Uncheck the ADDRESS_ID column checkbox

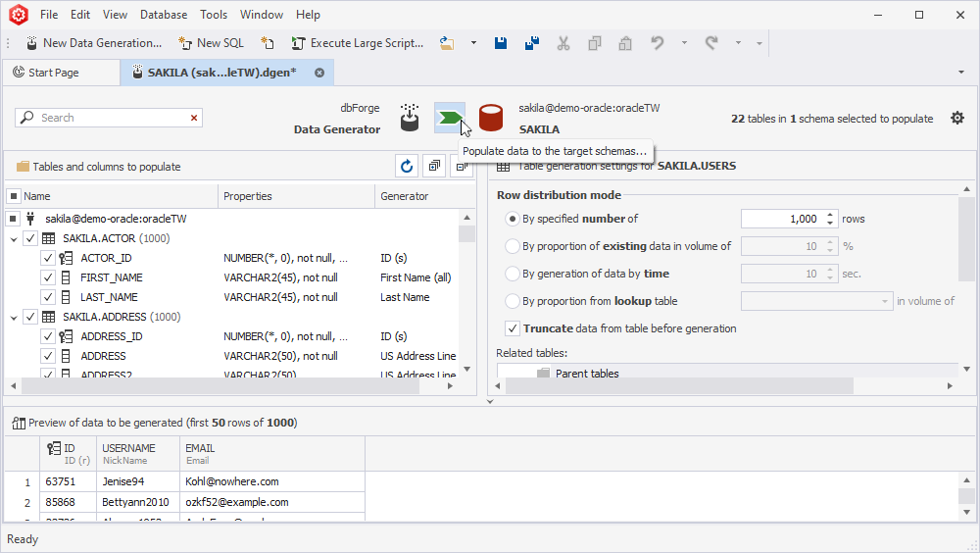click(48, 336)
